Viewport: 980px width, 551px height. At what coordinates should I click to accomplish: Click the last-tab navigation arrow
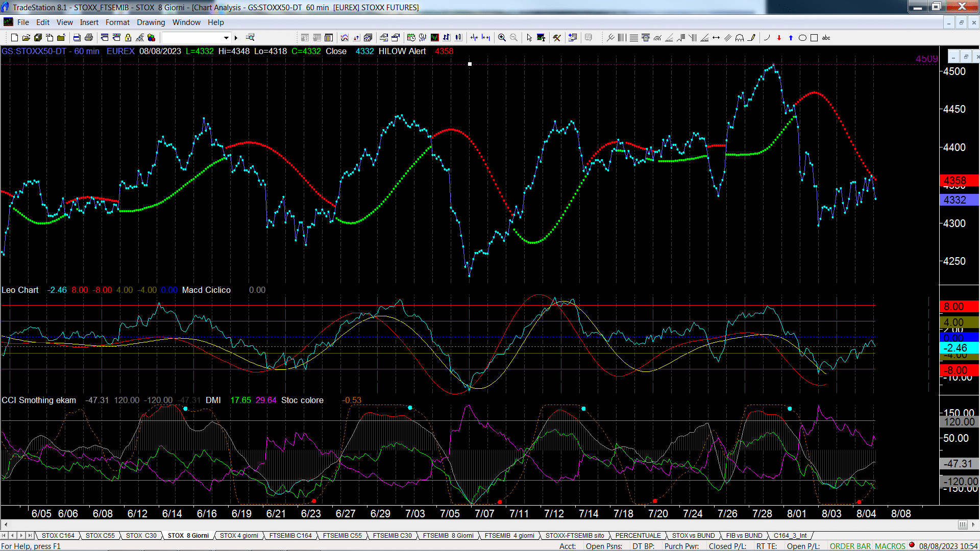click(x=30, y=536)
